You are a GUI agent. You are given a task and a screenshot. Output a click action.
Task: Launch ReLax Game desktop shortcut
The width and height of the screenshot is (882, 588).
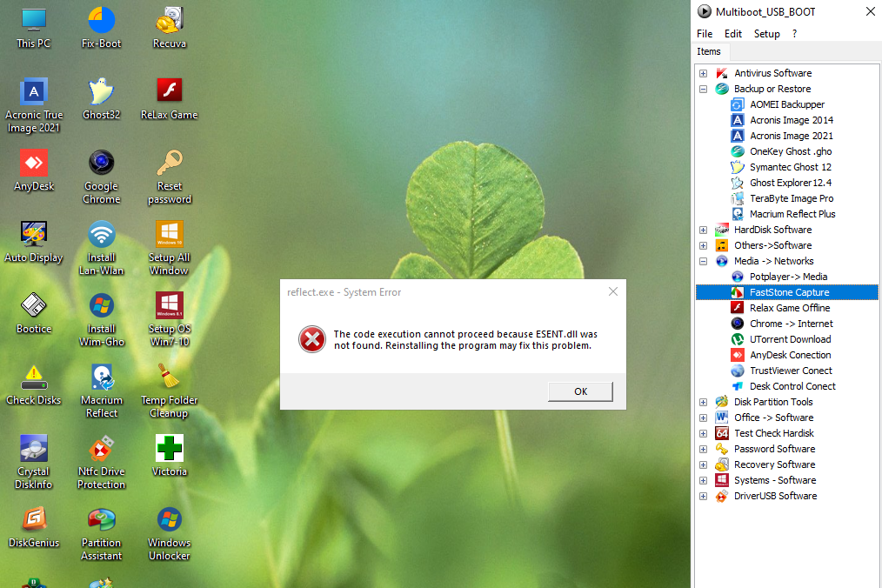[x=170, y=99]
